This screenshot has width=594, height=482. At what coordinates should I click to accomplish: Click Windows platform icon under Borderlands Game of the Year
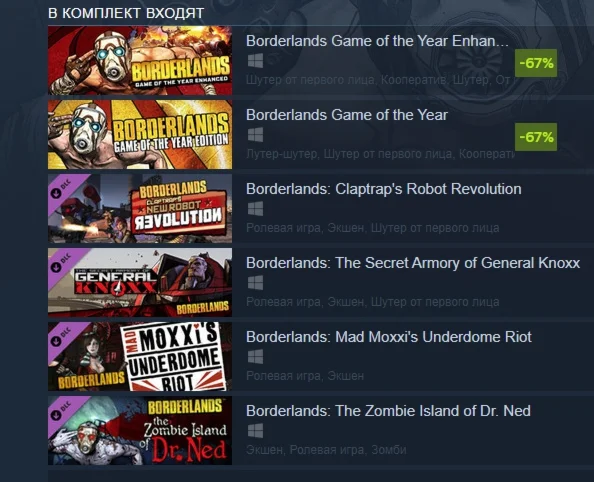(x=255, y=135)
